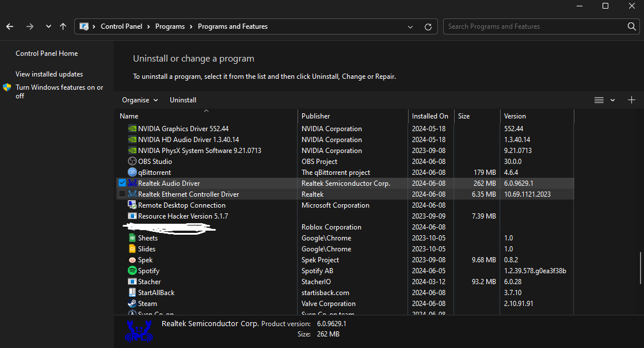The image size is (644, 348).
Task: Click the Google Sheets icon
Action: coord(132,238)
